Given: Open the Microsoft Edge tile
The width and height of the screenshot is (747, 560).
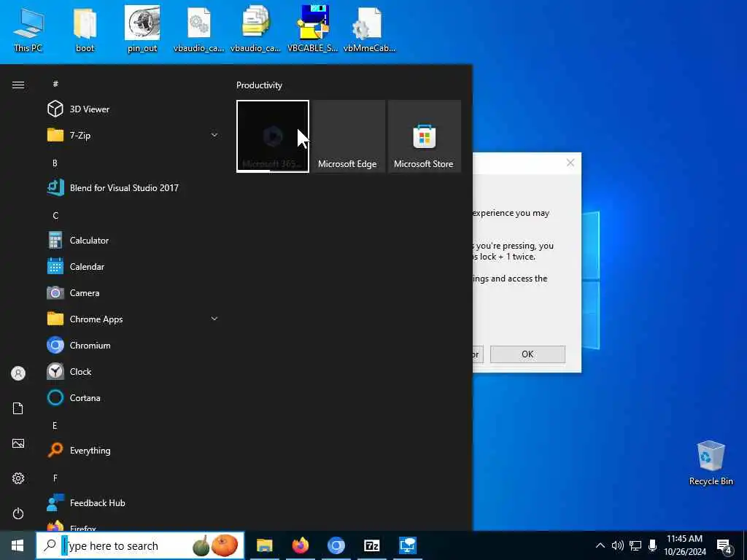Looking at the screenshot, I should pos(348,136).
